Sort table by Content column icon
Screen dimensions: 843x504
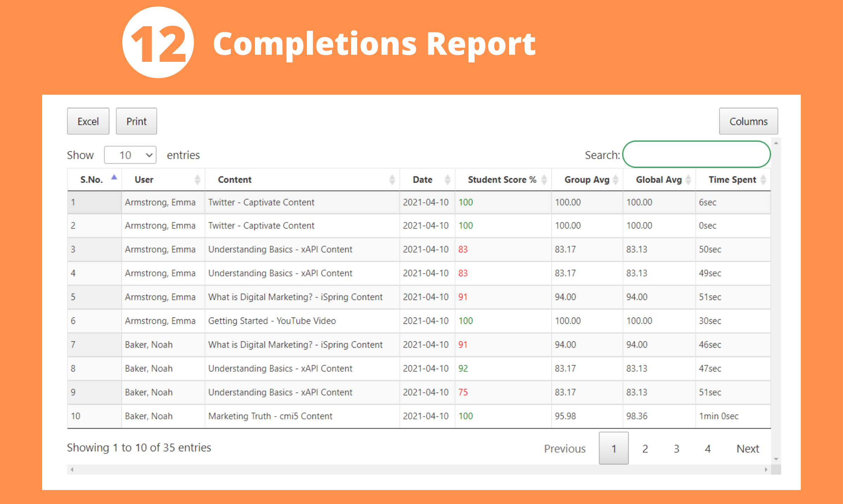pos(392,180)
